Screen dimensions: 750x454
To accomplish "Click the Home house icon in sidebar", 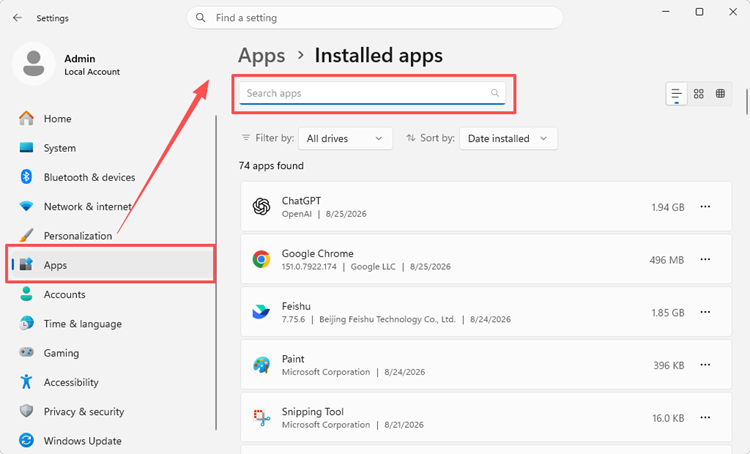I will 26,118.
